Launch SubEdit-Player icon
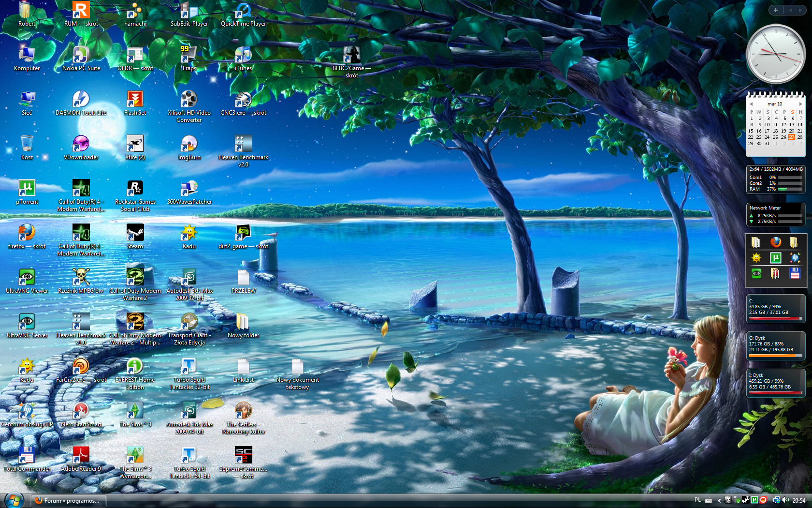The width and height of the screenshot is (812, 508). [x=189, y=10]
